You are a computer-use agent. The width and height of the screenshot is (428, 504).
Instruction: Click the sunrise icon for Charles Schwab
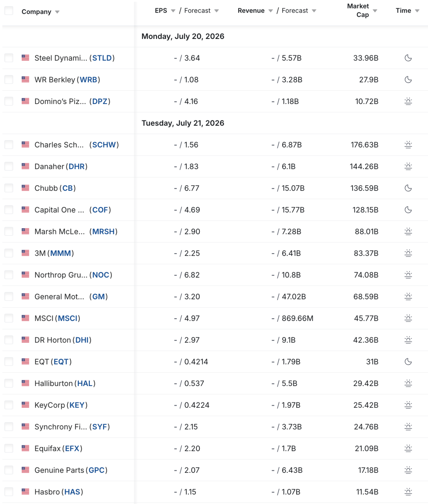point(408,145)
